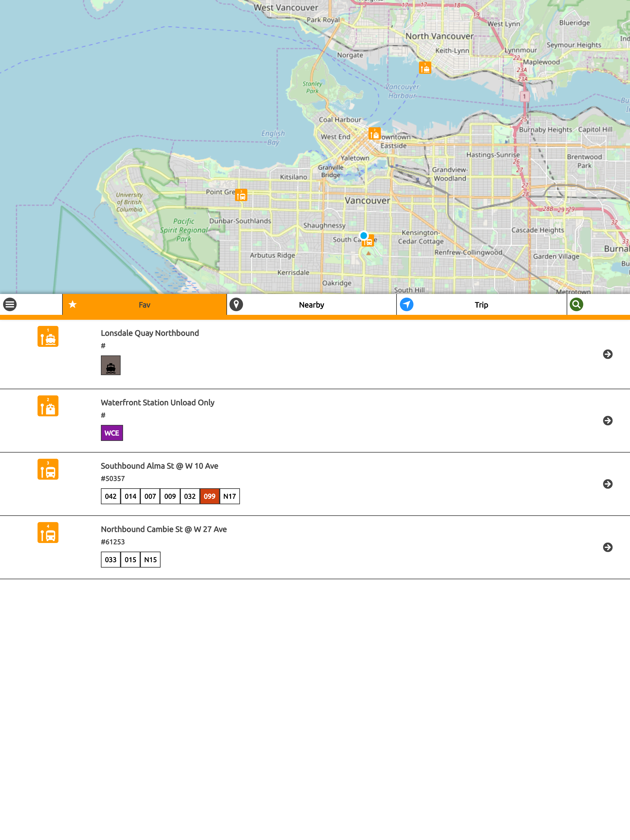Open Waterfront Station Unload Only arrow
Image resolution: width=630 pixels, height=840 pixels.
(608, 421)
